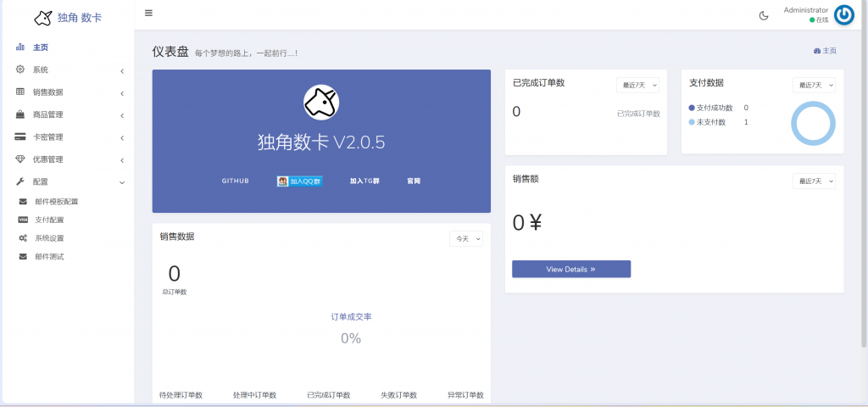Expand the 商品管理 sidebar menu

[x=68, y=114]
